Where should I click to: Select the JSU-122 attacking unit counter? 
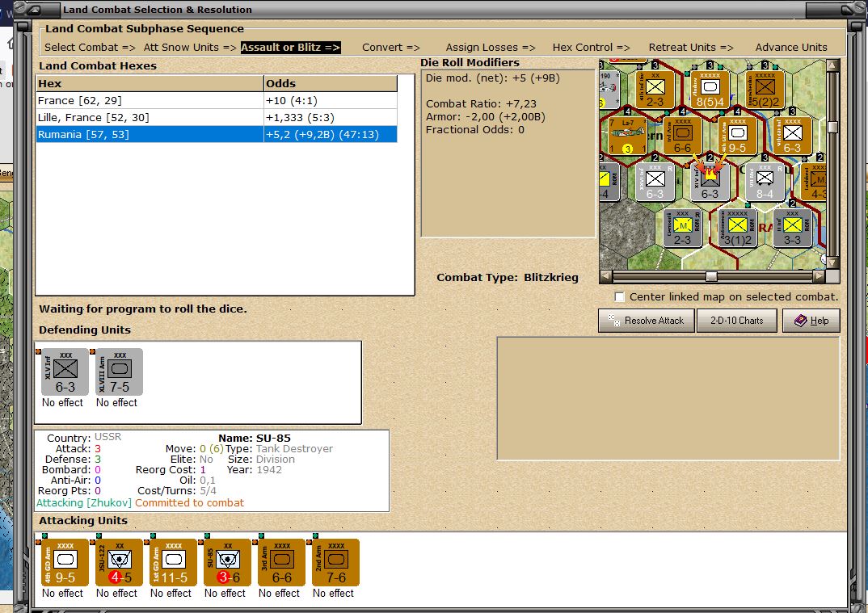pos(119,563)
